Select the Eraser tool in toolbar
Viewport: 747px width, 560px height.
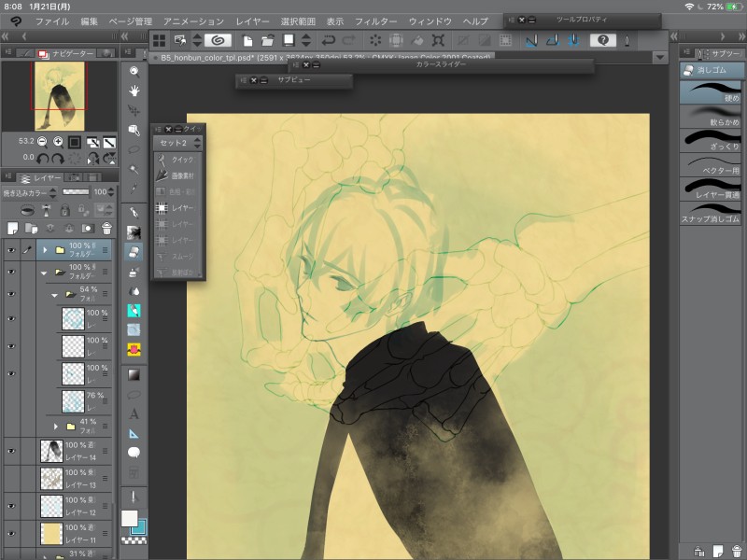(x=134, y=252)
